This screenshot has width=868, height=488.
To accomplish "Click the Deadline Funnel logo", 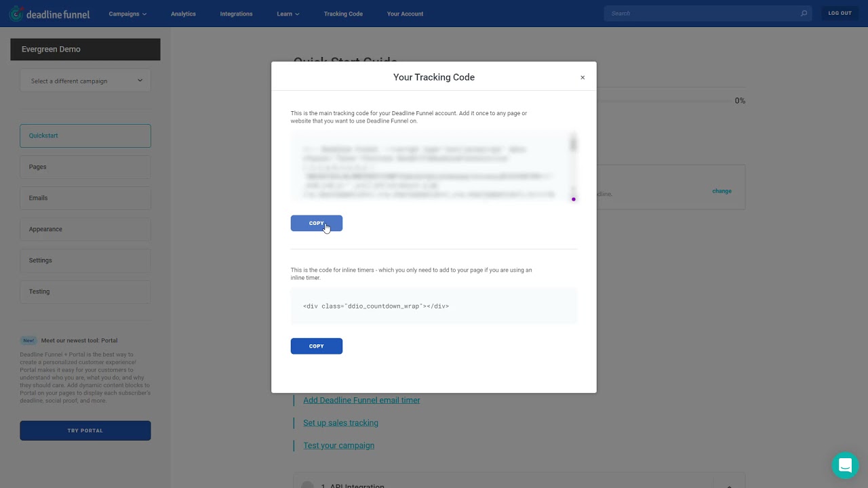I will (49, 14).
